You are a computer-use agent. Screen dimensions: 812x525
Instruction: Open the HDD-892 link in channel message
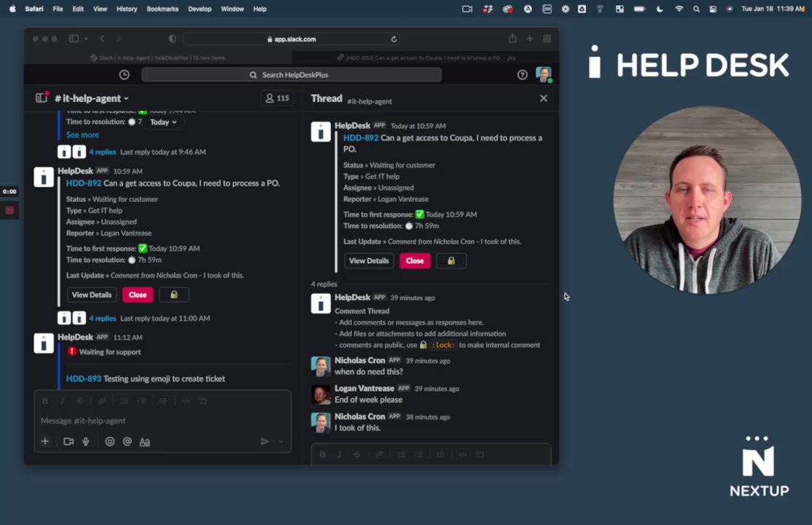(x=83, y=183)
